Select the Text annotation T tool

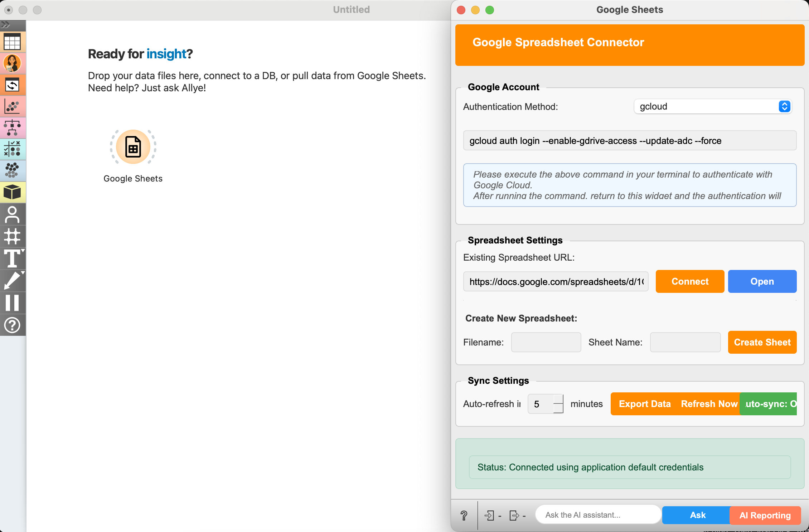(13, 258)
